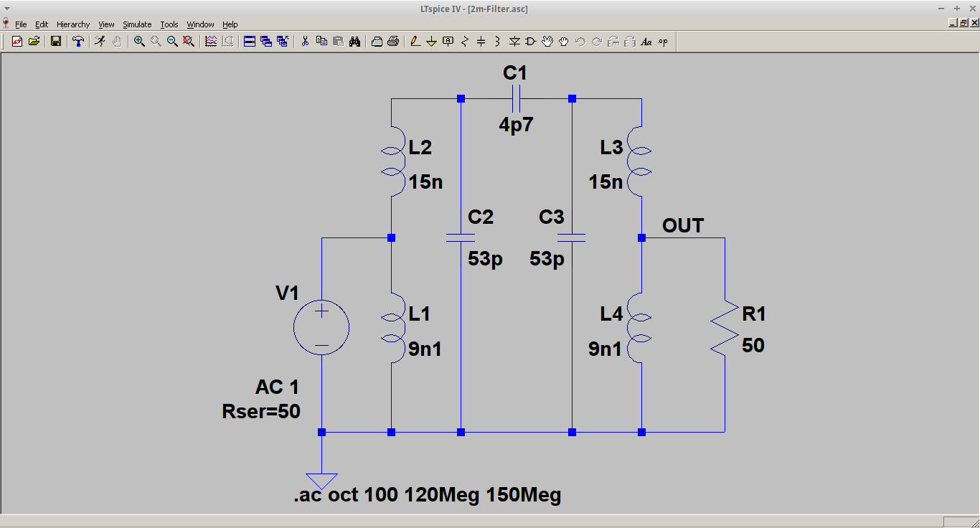Open the Control Panel hammer icon
This screenshot has width=980, height=528.
(x=78, y=42)
